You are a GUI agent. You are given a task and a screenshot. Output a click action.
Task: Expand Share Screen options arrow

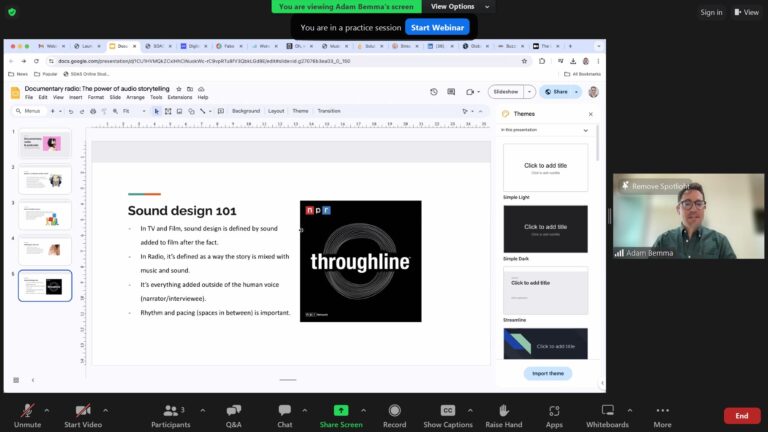(x=363, y=410)
